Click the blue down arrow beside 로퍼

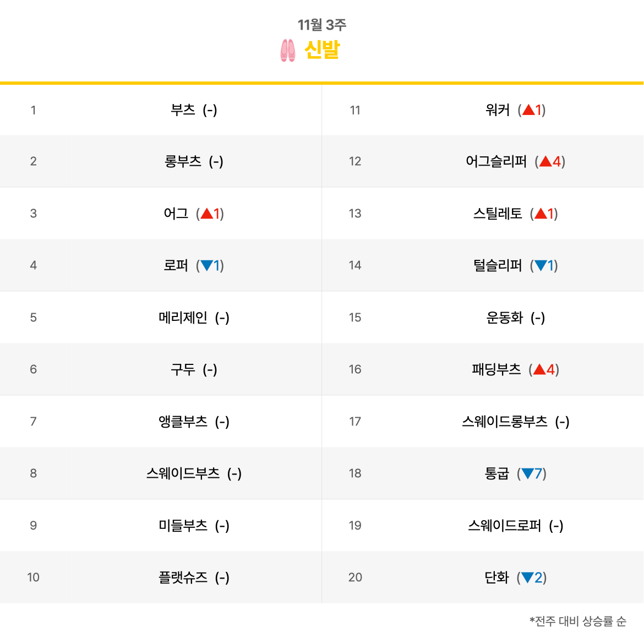click(206, 266)
